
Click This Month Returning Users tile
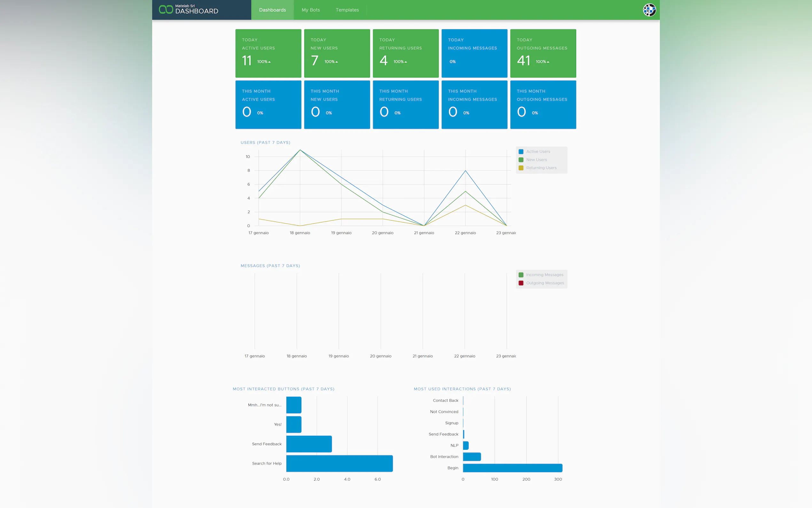[x=405, y=105]
